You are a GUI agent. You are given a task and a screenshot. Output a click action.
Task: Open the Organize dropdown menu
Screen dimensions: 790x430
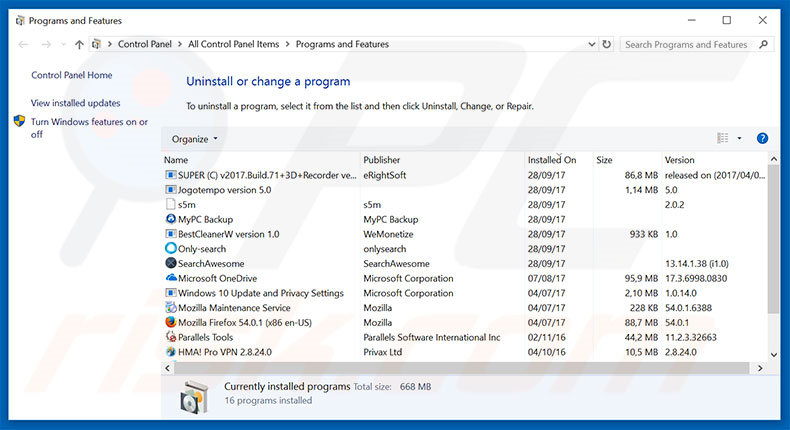pyautogui.click(x=194, y=139)
